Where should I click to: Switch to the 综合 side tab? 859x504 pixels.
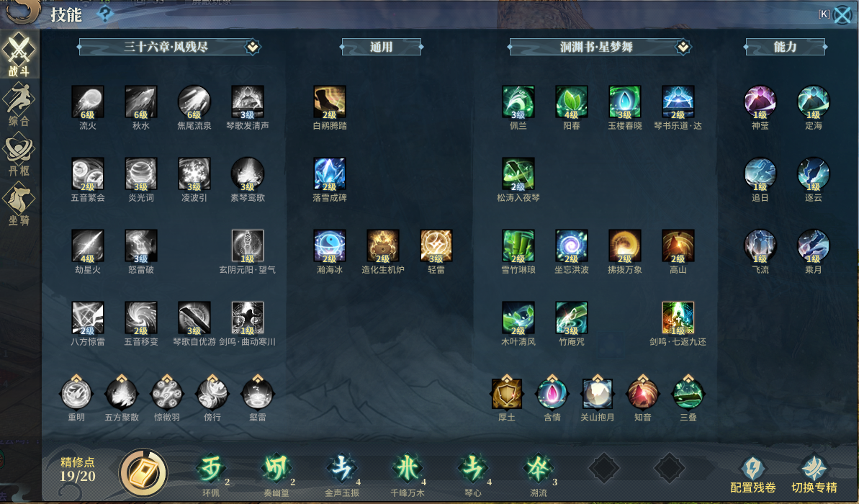[x=19, y=104]
